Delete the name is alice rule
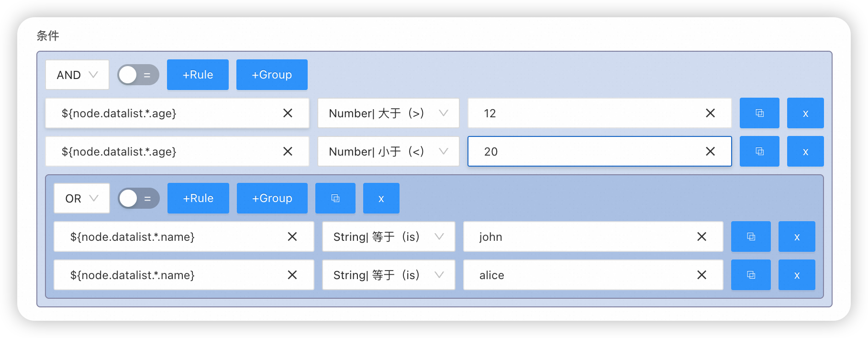The height and width of the screenshot is (338, 868). tap(797, 275)
